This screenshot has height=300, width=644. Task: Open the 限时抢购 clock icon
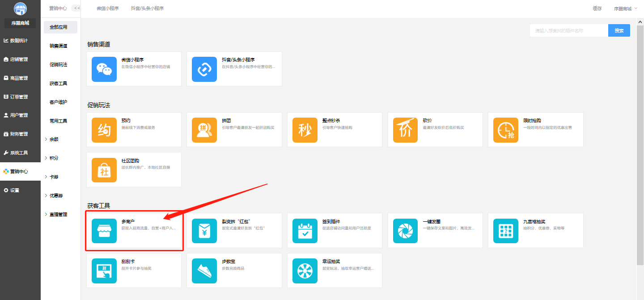pyautogui.click(x=506, y=130)
